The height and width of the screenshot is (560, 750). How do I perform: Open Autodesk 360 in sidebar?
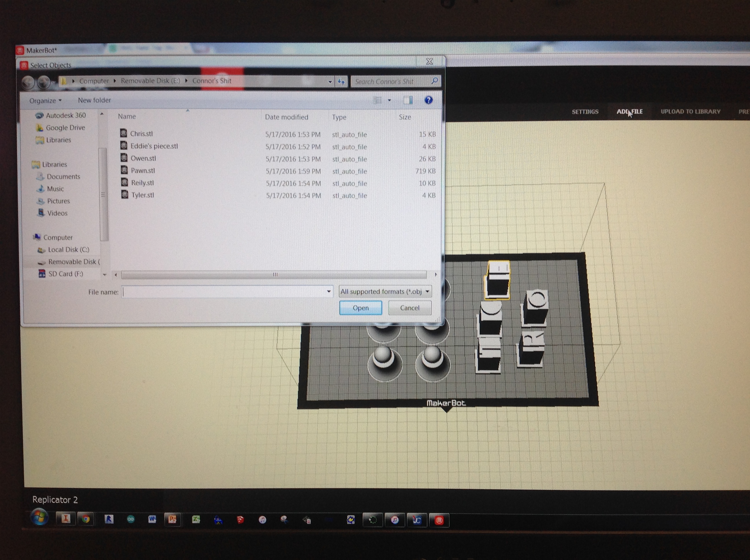click(61, 115)
